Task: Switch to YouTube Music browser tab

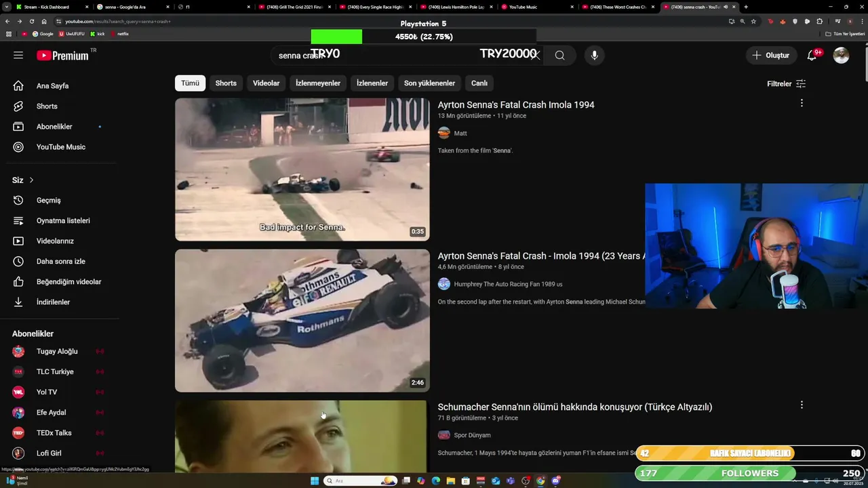Action: pos(539,7)
